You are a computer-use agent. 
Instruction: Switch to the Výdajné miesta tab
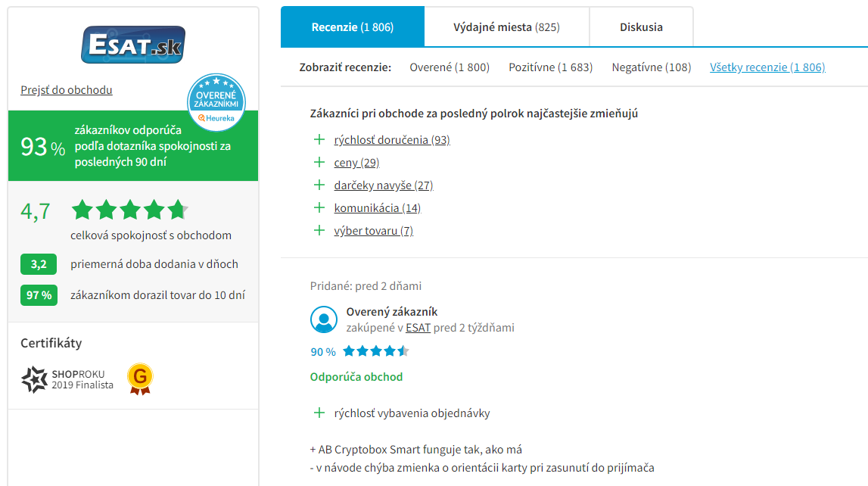point(506,27)
